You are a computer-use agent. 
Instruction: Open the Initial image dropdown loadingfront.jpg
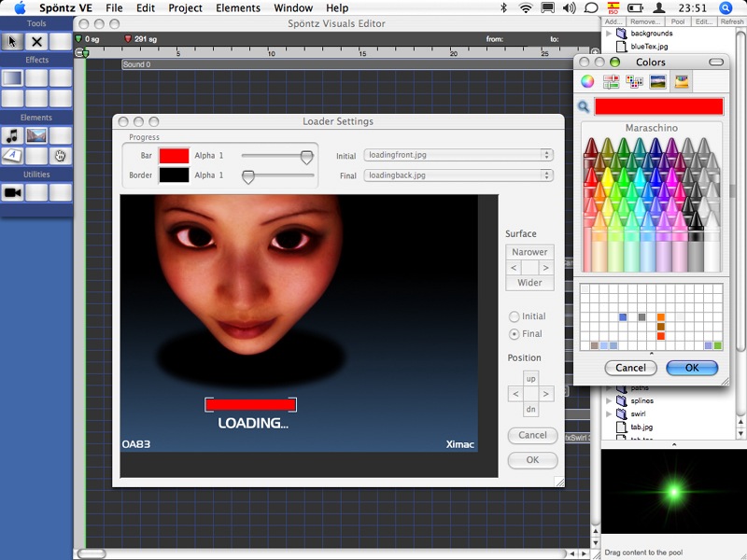458,155
